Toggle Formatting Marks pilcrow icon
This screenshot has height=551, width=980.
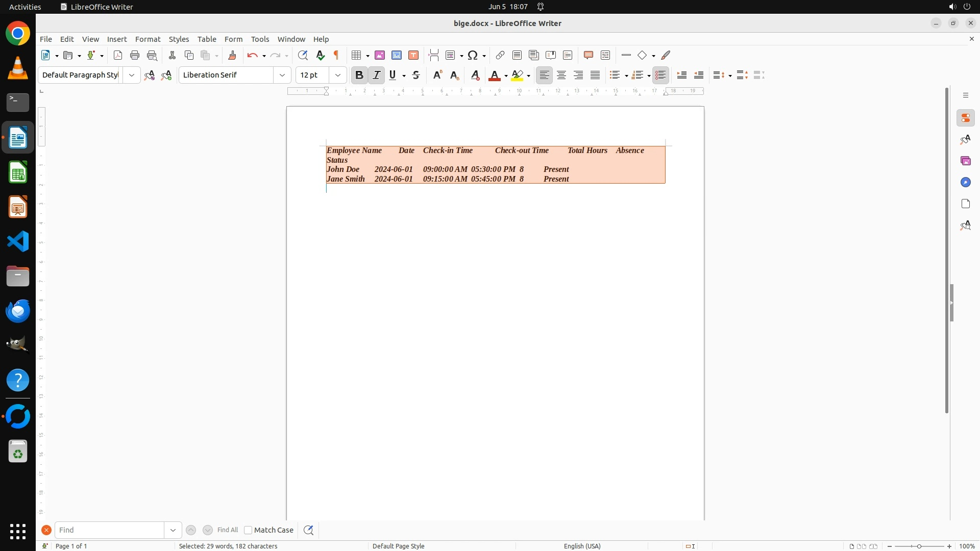pos(336,55)
